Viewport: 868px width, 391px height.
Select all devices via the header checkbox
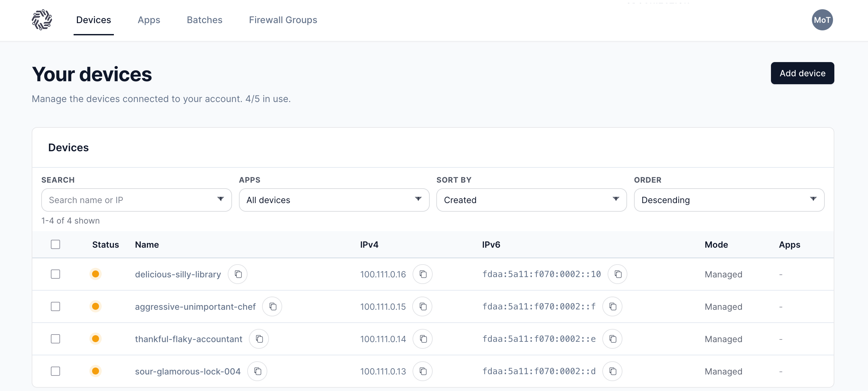(x=55, y=244)
